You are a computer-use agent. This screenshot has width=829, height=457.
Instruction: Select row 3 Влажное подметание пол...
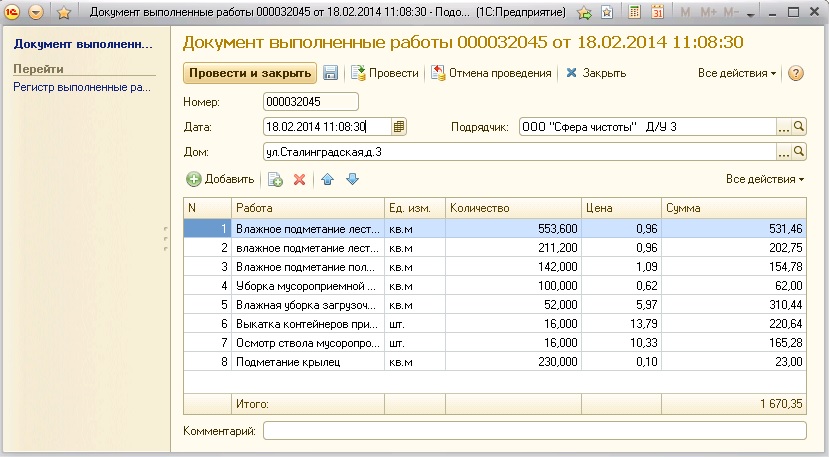coord(495,267)
